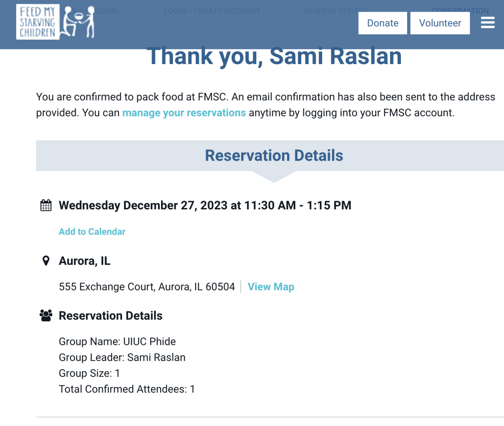Open the hamburger navigation menu
The width and height of the screenshot is (504, 426).
point(487,23)
